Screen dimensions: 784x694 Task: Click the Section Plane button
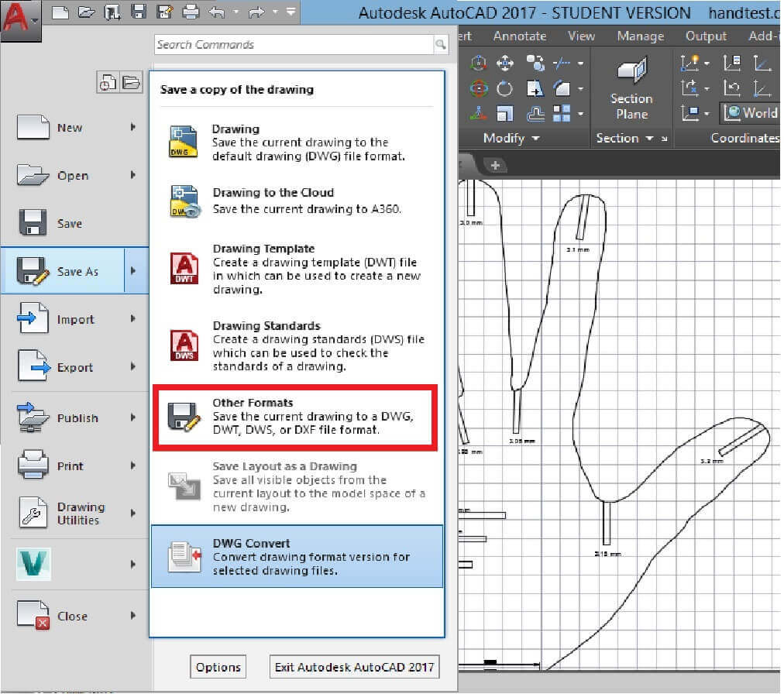(x=631, y=88)
